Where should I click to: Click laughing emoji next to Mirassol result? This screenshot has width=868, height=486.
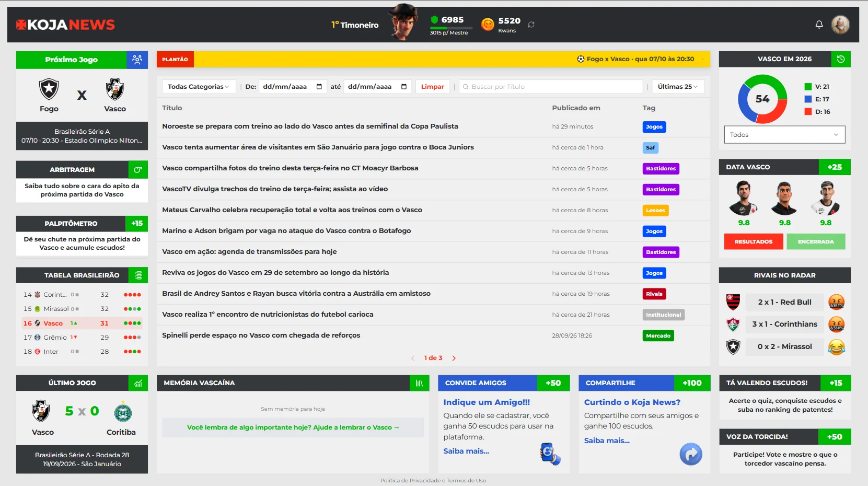pyautogui.click(x=837, y=347)
